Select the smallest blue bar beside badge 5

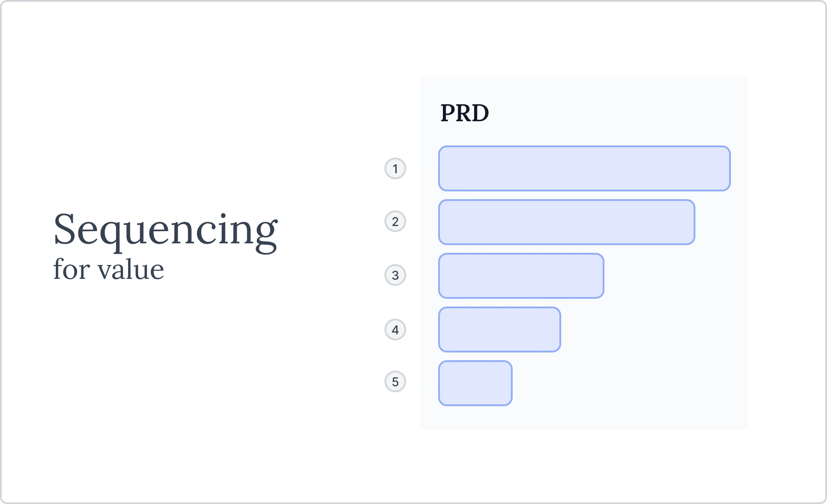tap(475, 383)
